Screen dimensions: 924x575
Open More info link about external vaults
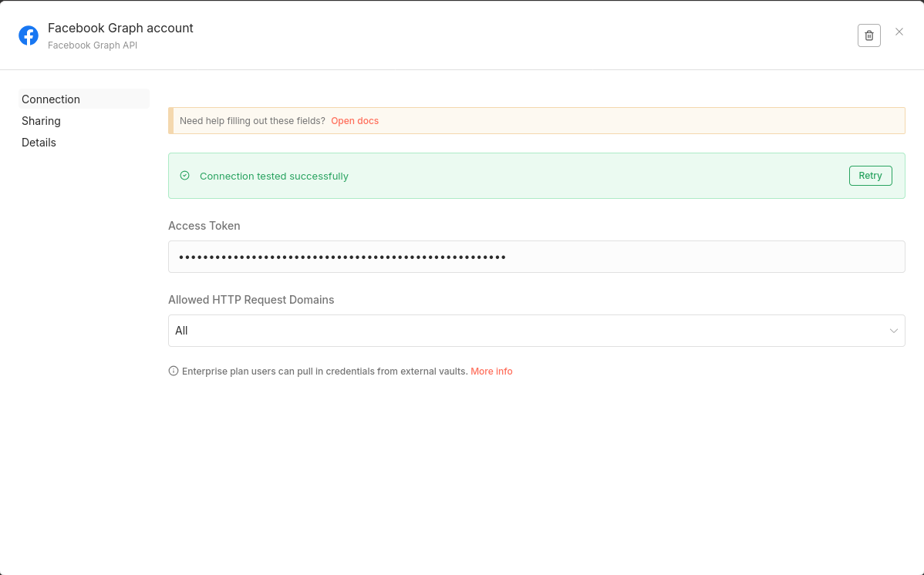click(x=491, y=372)
